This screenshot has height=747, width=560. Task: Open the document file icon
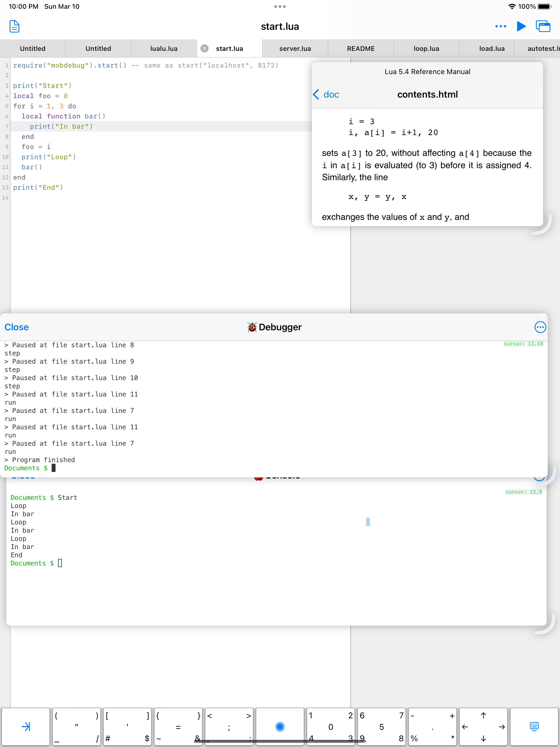pyautogui.click(x=14, y=26)
